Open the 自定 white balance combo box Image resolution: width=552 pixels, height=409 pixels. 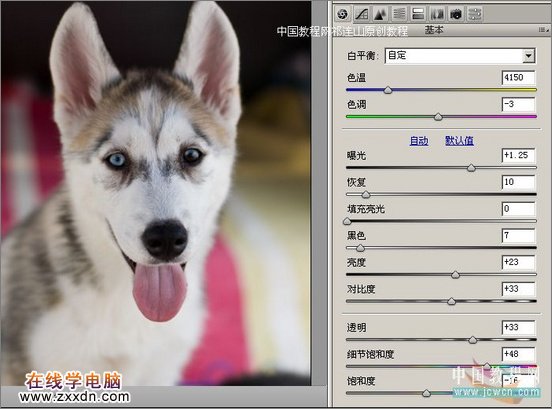pos(460,56)
